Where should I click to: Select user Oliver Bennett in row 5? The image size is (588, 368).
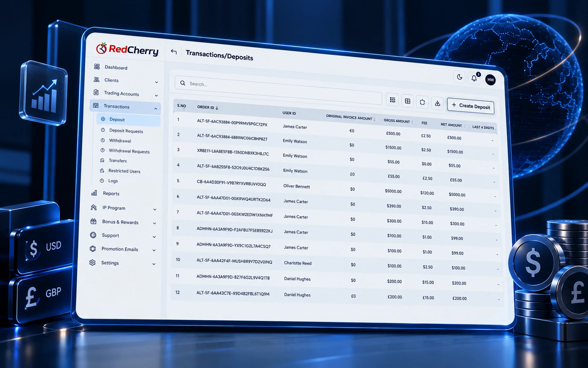[x=296, y=186]
